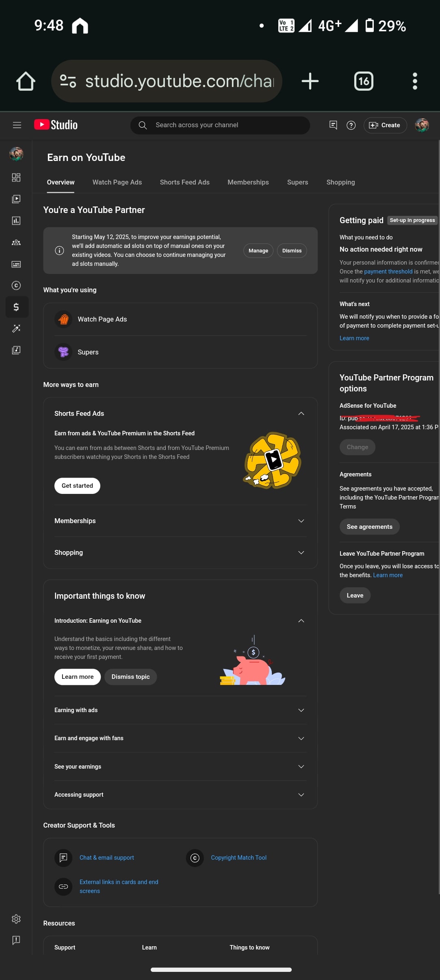
Task: Click the Shorts Feed Ads illustration
Action: [x=273, y=461]
